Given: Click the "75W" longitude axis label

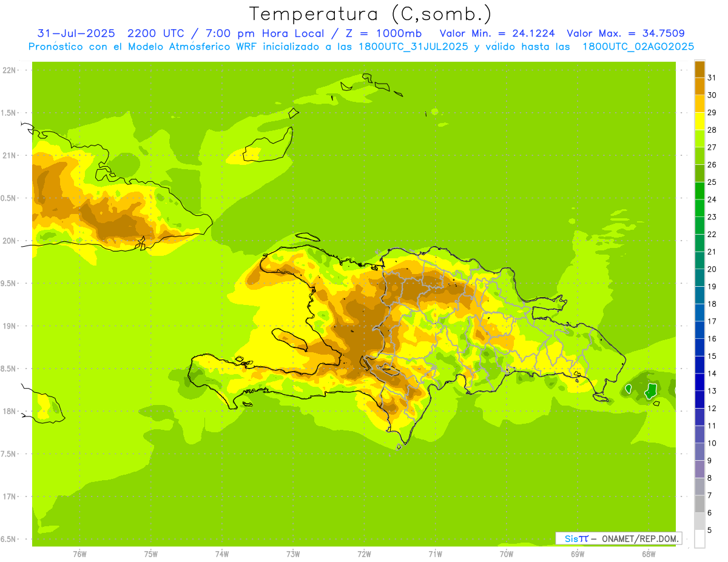Looking at the screenshot, I should click(151, 554).
